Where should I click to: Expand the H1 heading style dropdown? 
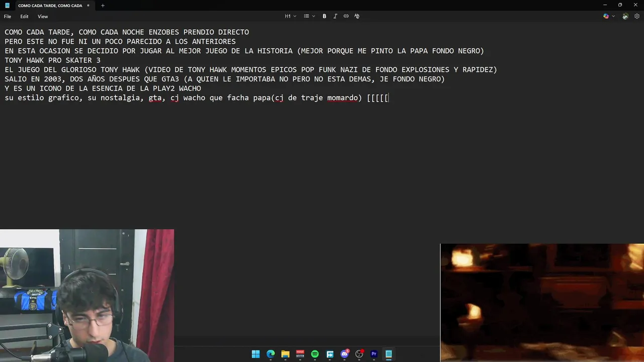coord(291,16)
